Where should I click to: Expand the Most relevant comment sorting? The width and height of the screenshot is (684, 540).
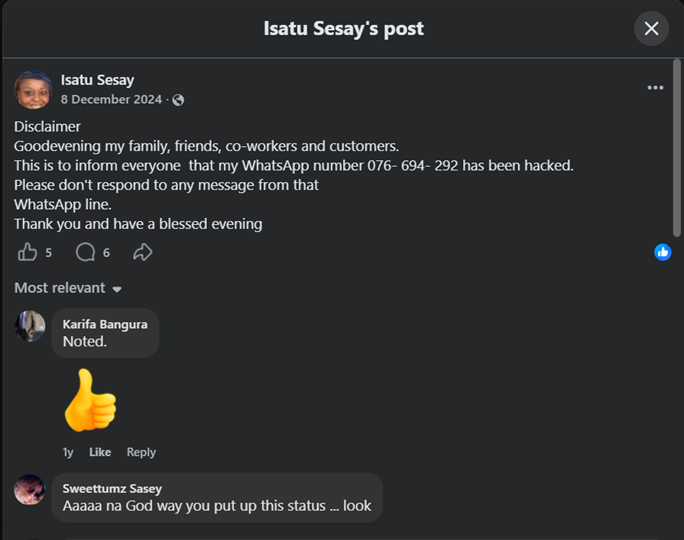click(x=68, y=288)
